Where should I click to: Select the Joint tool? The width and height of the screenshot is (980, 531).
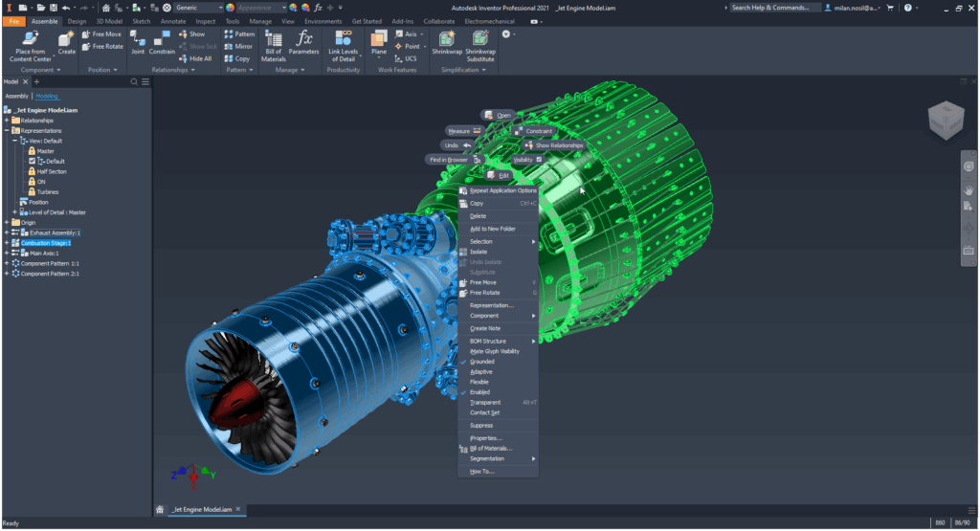click(x=137, y=39)
